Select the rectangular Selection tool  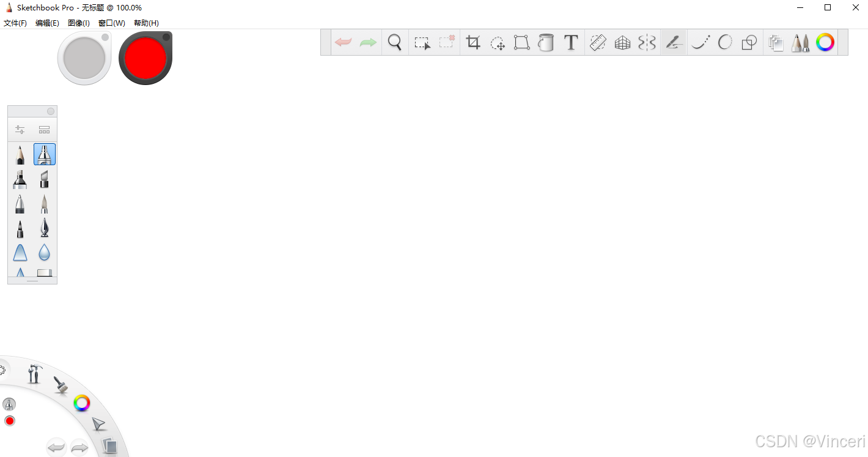422,43
